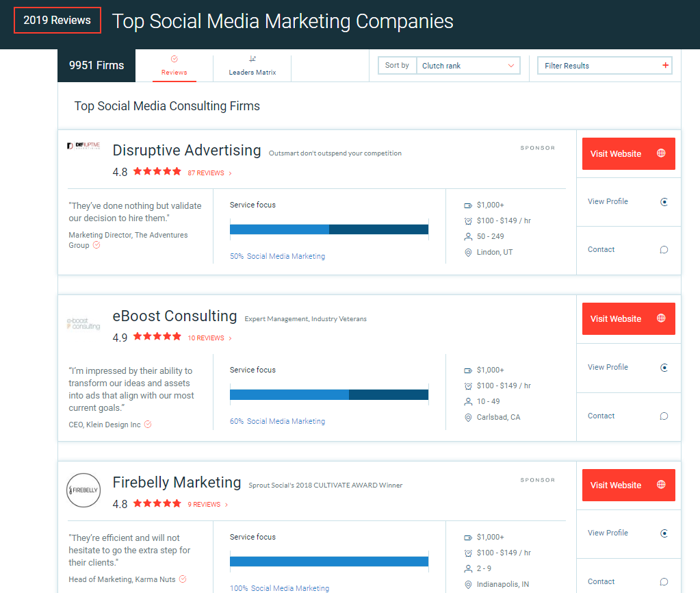This screenshot has width=700, height=593.
Task: Click the Lindon, UT location pin icon
Action: tap(468, 253)
